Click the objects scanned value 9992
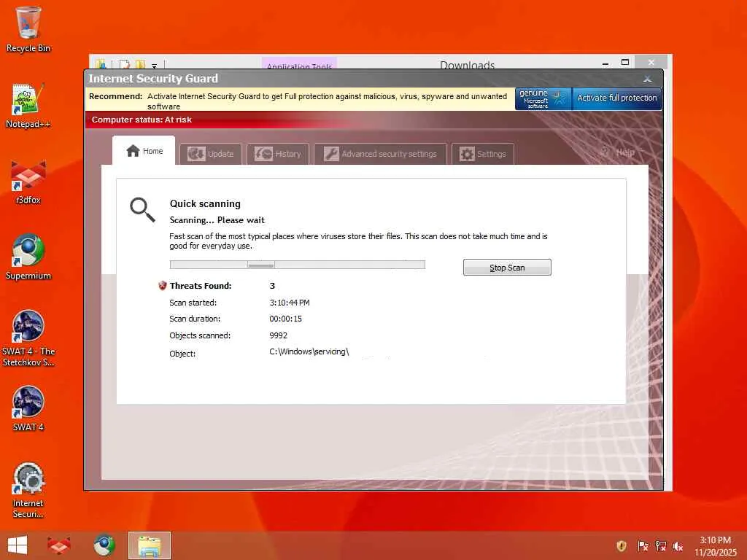The width and height of the screenshot is (747, 560). pos(278,335)
